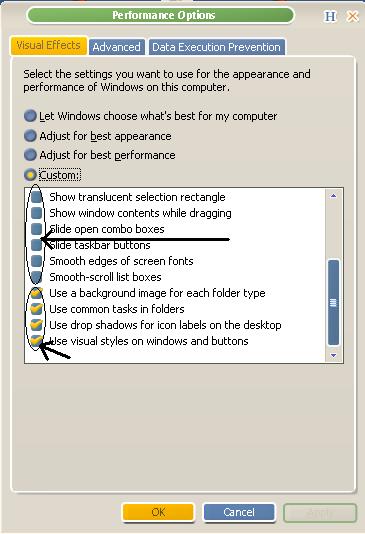Select the Custom radio button
This screenshot has width=365, height=534.
(30, 175)
